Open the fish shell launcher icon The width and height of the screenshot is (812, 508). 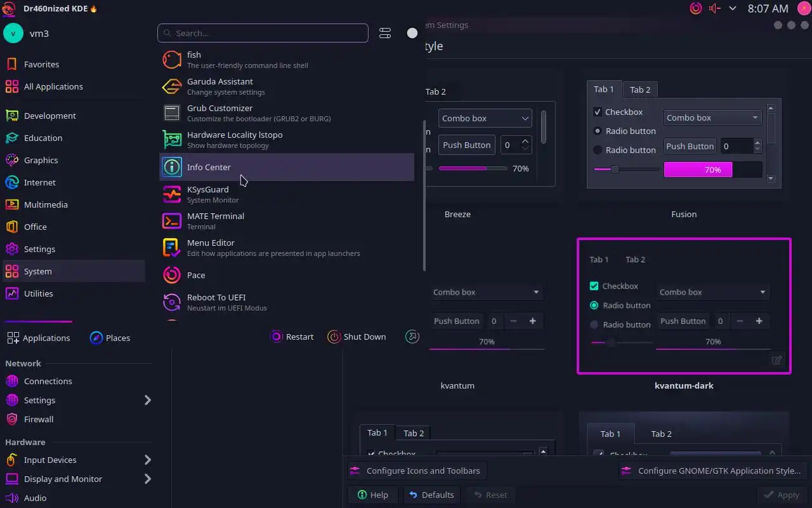(172, 60)
